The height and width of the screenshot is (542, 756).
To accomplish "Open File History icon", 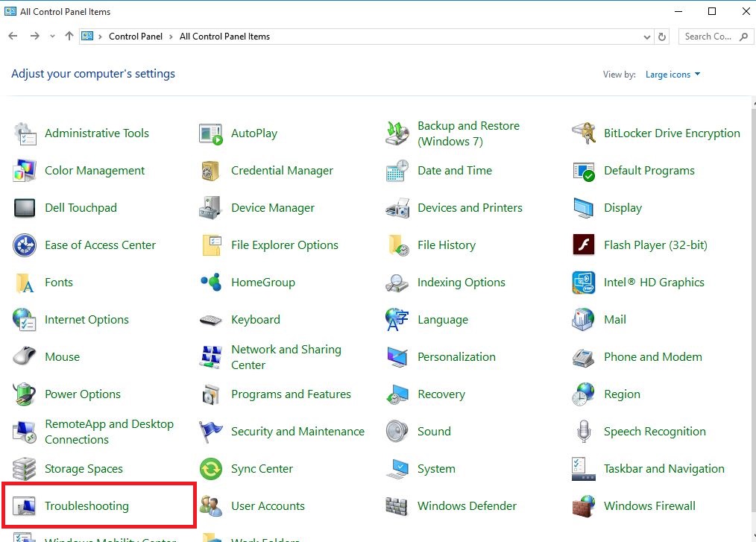I will point(397,245).
